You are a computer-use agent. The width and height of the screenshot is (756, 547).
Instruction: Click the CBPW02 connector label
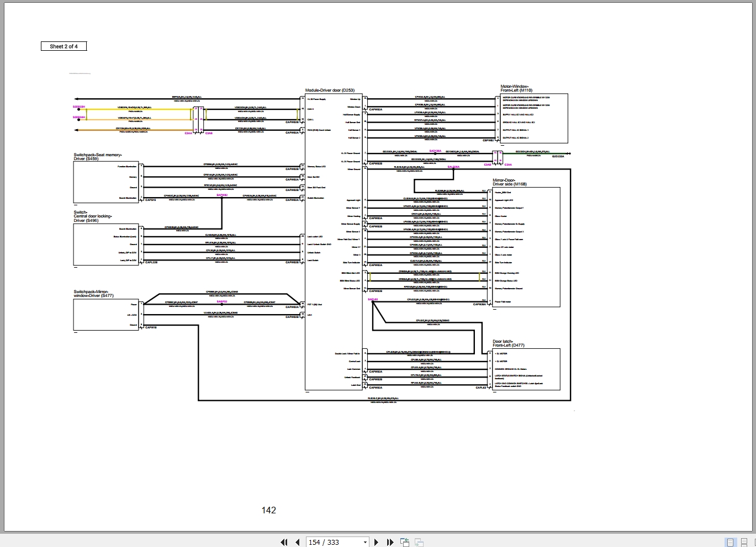[488, 140]
